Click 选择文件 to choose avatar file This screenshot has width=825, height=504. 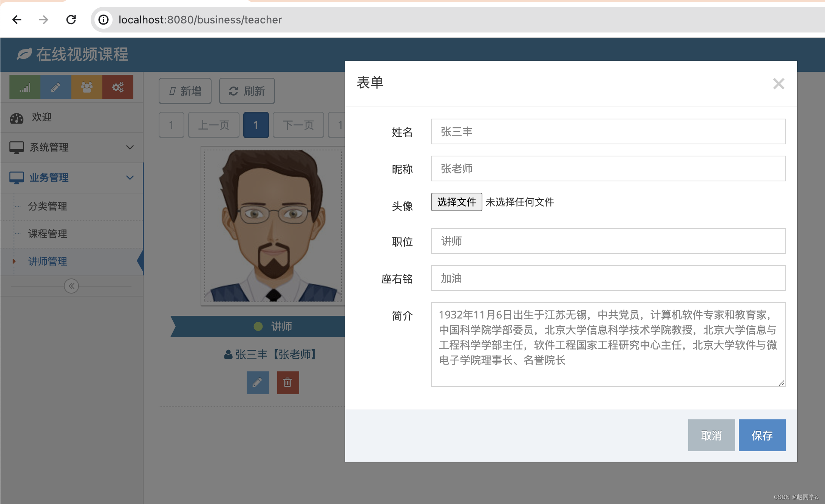[456, 202]
